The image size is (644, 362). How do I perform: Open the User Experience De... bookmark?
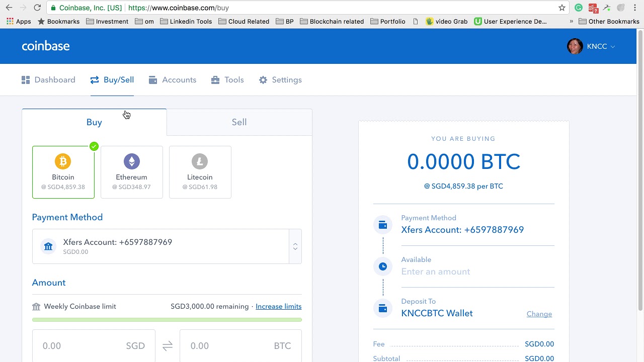click(x=510, y=22)
